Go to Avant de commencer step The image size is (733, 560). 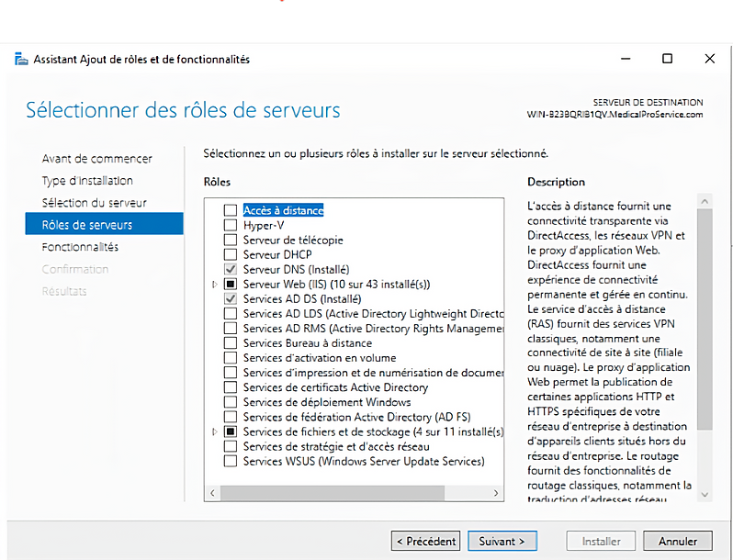pyautogui.click(x=96, y=159)
